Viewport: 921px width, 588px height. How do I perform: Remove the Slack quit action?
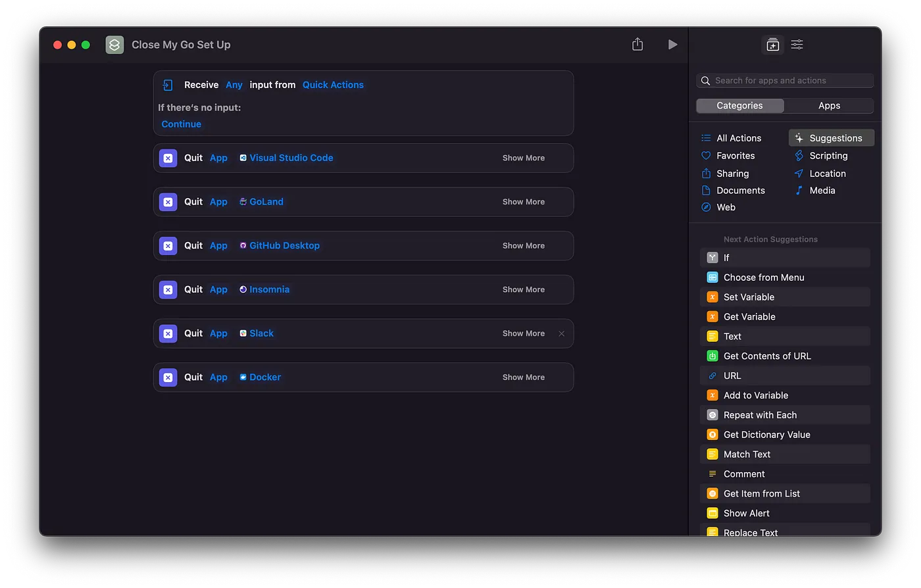pos(562,333)
